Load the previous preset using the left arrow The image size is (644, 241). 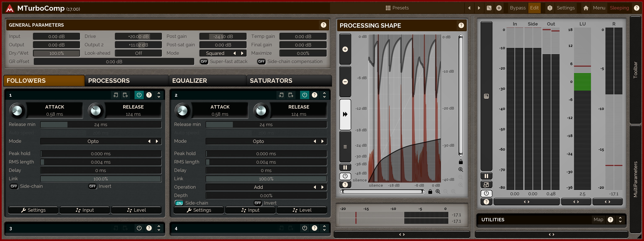pyautogui.click(x=469, y=8)
